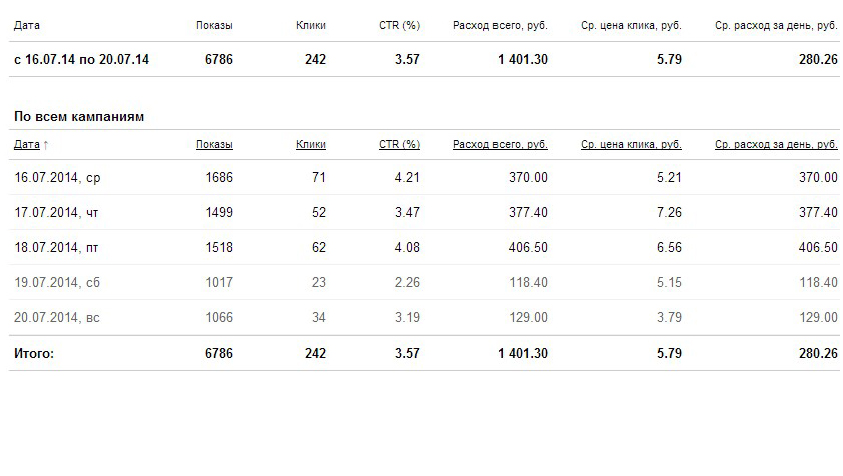843x476 pixels.
Task: Sort by Показы column header
Action: [214, 144]
